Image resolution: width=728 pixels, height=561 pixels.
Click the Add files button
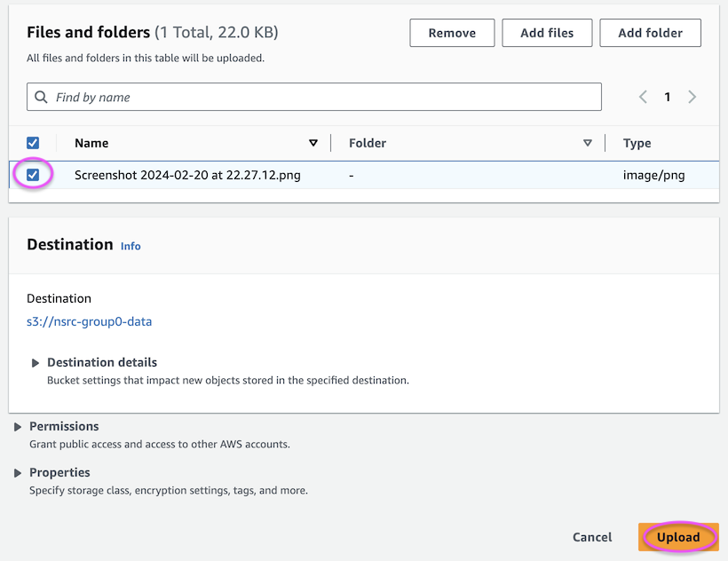click(547, 33)
